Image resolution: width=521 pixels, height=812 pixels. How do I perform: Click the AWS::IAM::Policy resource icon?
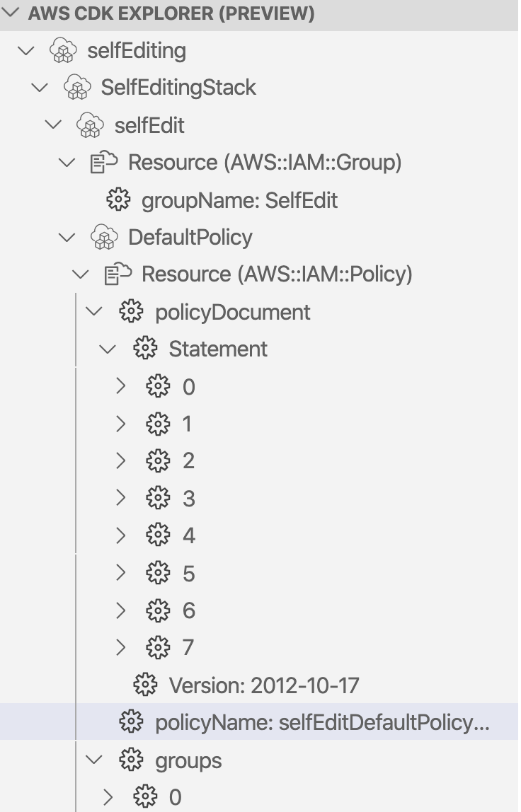tap(118, 274)
